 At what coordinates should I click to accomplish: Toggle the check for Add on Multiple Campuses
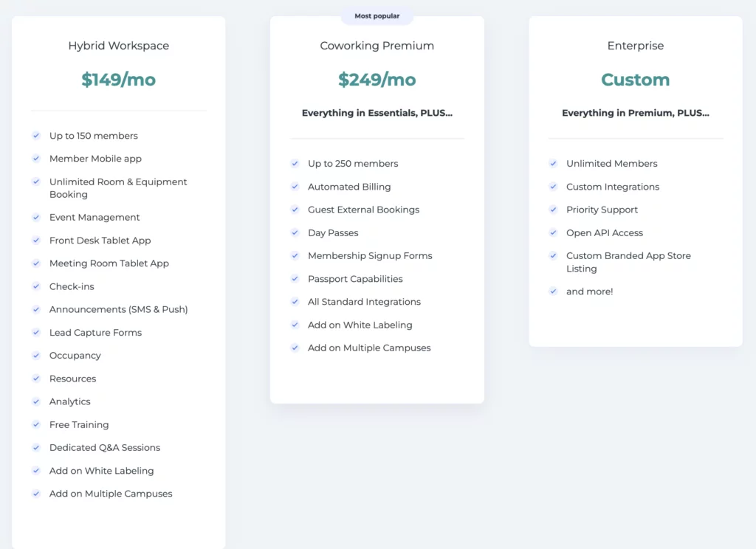36,494
